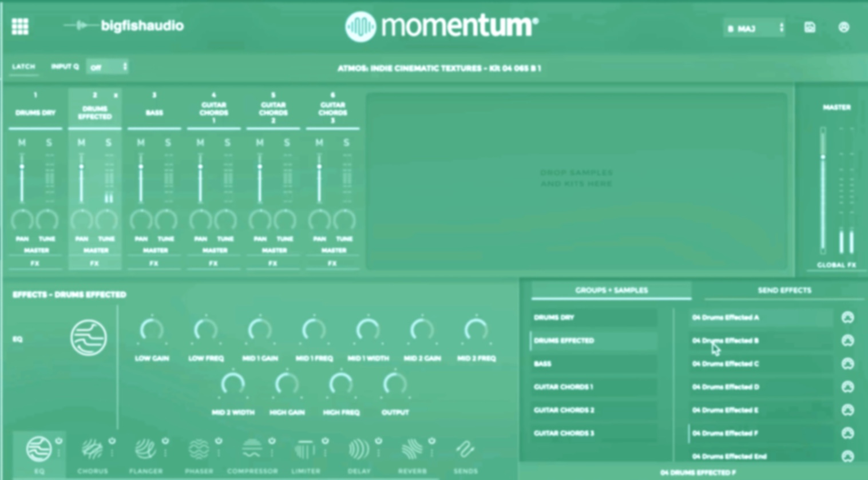Toggle the Flanger effect power switch
Screen dimensions: 868x480
[165, 441]
